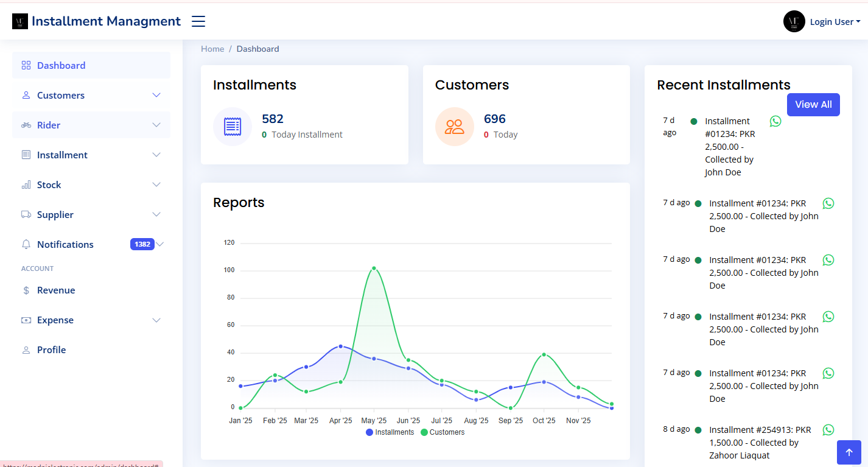Click the May peak point on Customers line
The height and width of the screenshot is (467, 868).
click(374, 267)
